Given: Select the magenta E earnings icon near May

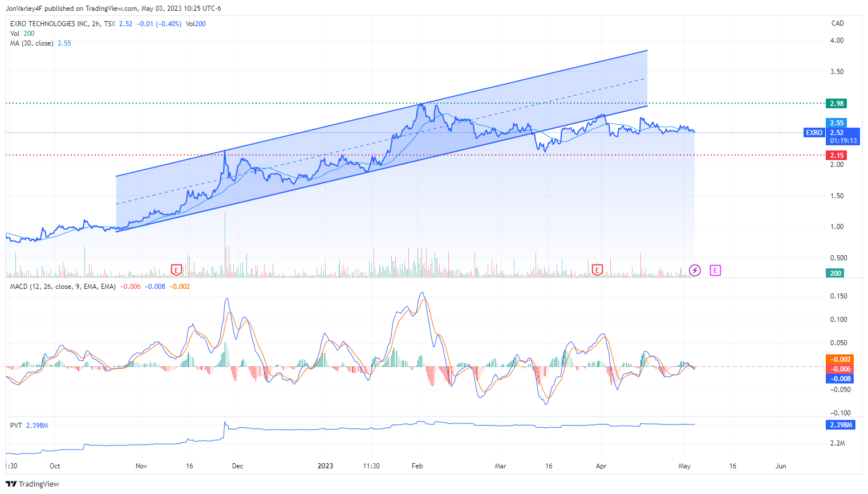Looking at the screenshot, I should [x=716, y=270].
